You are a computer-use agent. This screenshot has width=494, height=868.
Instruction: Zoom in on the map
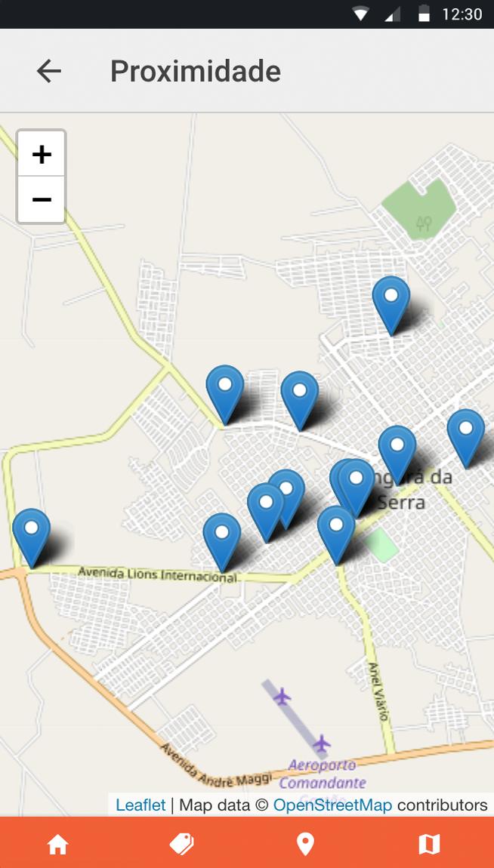(x=42, y=154)
